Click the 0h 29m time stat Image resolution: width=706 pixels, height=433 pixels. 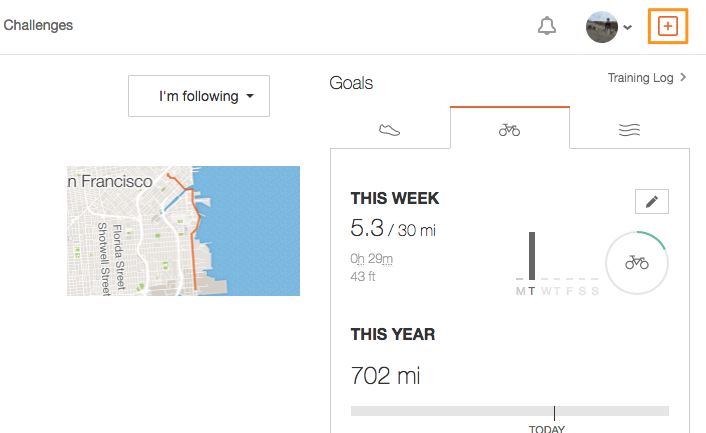pos(371,259)
